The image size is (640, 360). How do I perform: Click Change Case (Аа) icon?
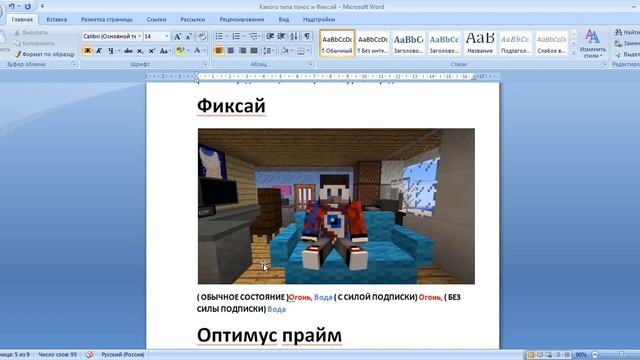tap(164, 51)
